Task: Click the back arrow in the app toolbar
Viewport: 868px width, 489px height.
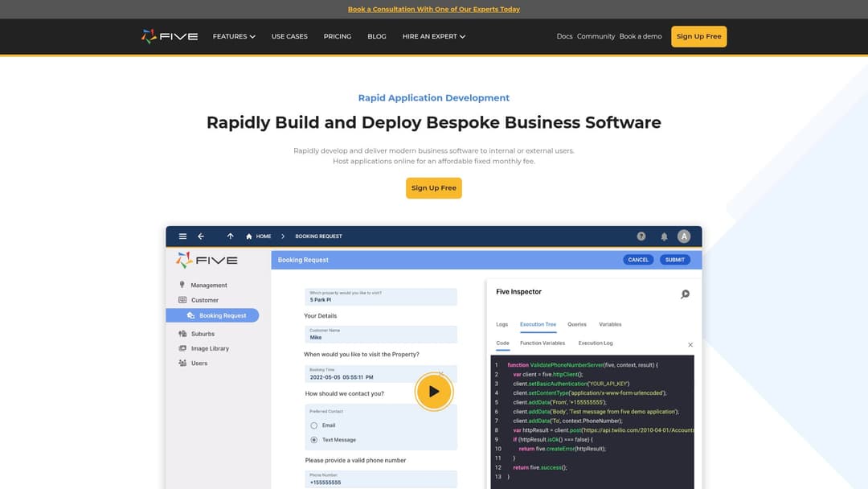Action: click(x=201, y=236)
